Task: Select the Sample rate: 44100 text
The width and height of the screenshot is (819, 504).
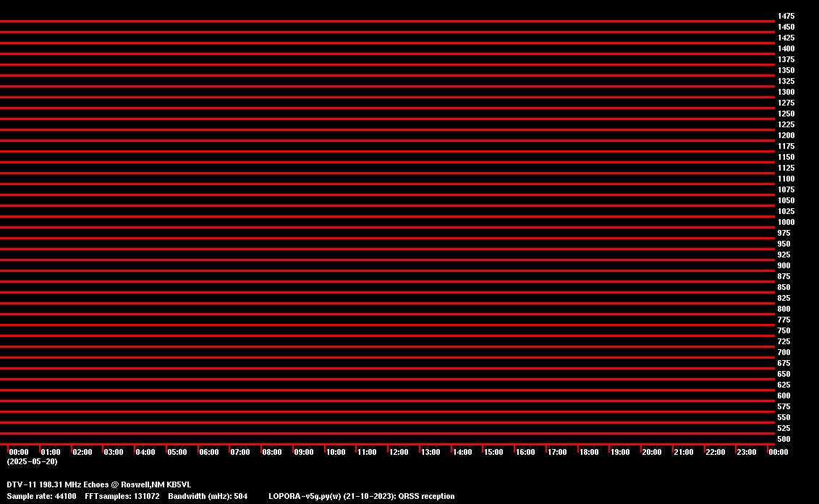Action: 42,496
